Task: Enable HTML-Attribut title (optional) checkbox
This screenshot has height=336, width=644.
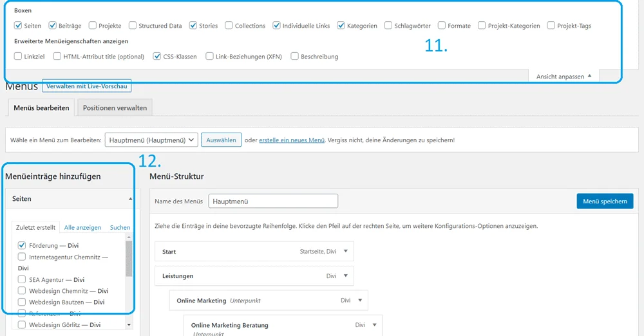Action: tap(57, 56)
